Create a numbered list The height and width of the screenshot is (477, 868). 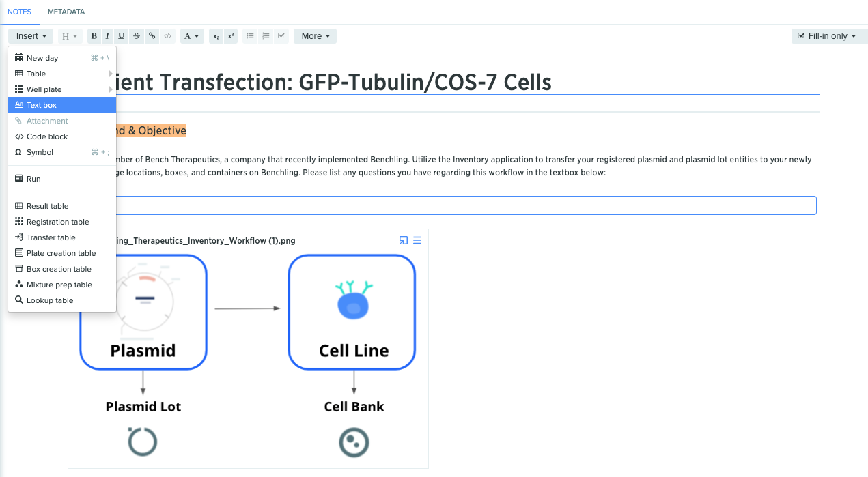[x=266, y=36]
